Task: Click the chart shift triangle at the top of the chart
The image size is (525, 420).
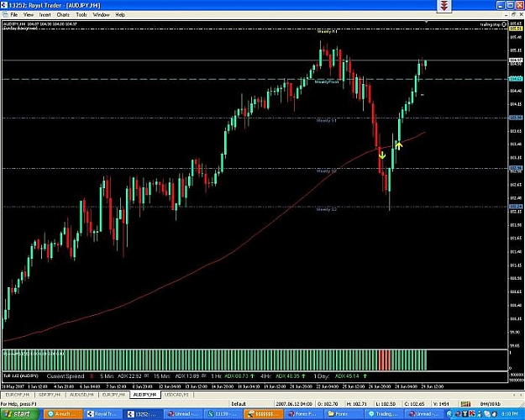Action: click(x=426, y=22)
